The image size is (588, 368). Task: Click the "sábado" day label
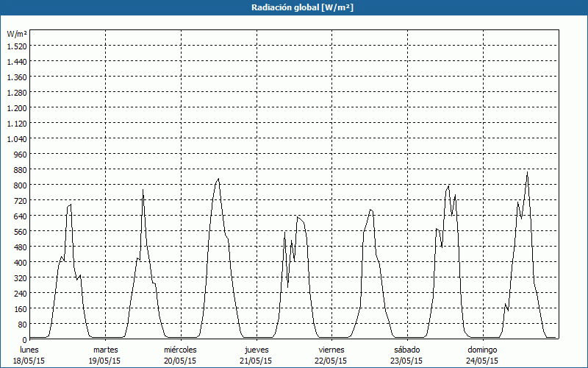[406, 350]
